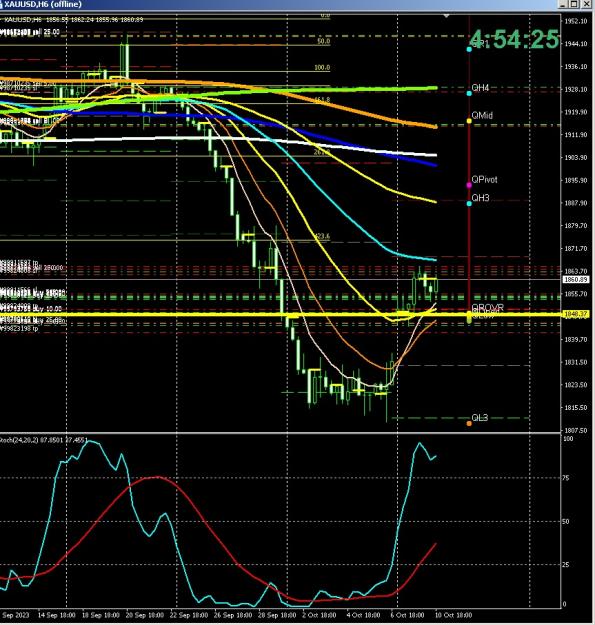595x625 pixels.
Task: Click the 2 Oct 18:00 time axis label
Action: pyautogui.click(x=320, y=615)
